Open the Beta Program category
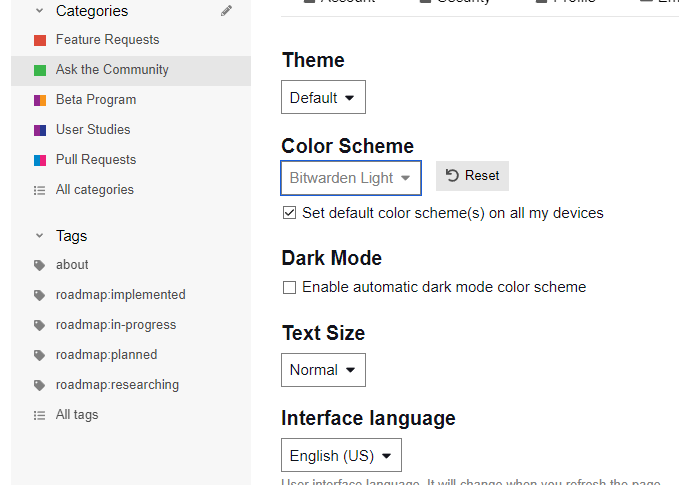 (95, 100)
